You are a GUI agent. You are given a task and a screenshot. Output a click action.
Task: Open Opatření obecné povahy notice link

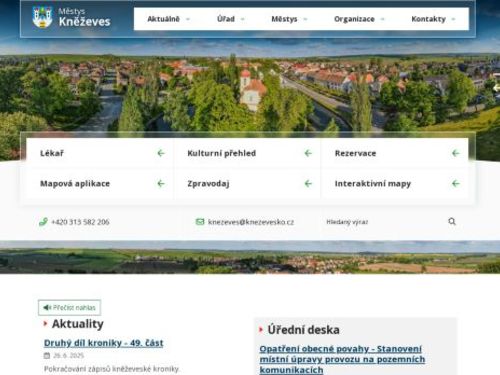(x=342, y=359)
